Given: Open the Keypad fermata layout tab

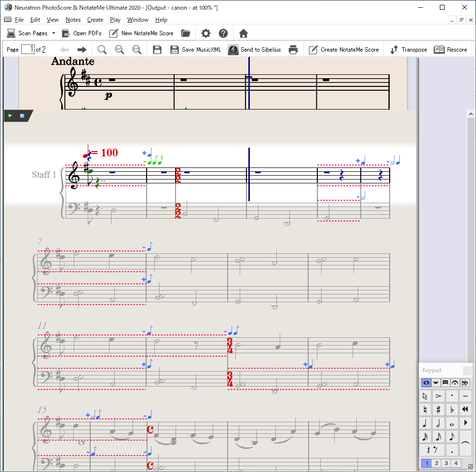Looking at the screenshot, I should tap(455, 383).
